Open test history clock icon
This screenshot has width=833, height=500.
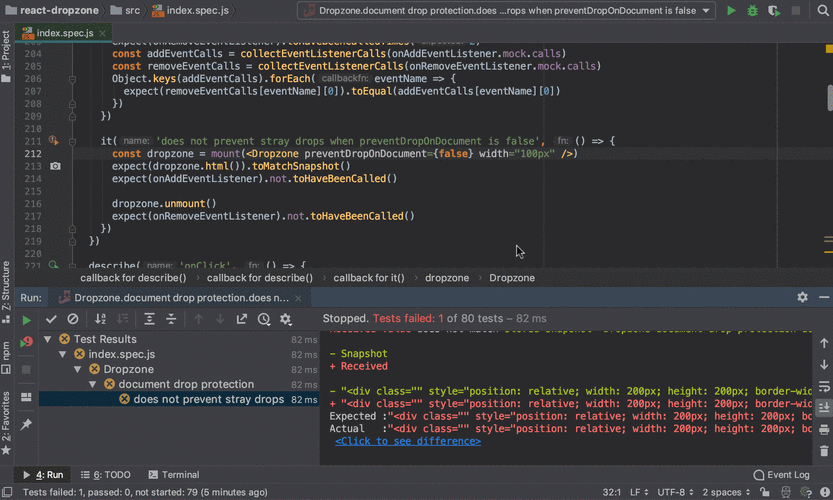click(264, 319)
